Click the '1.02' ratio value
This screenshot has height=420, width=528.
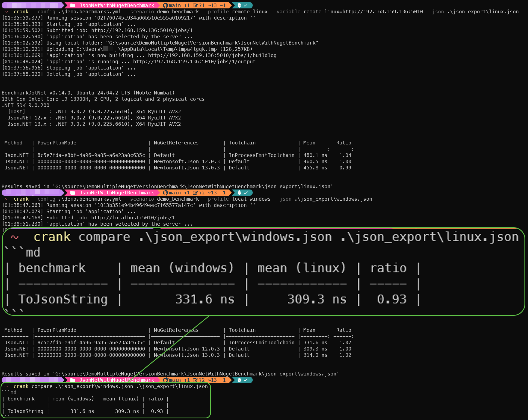345,355
